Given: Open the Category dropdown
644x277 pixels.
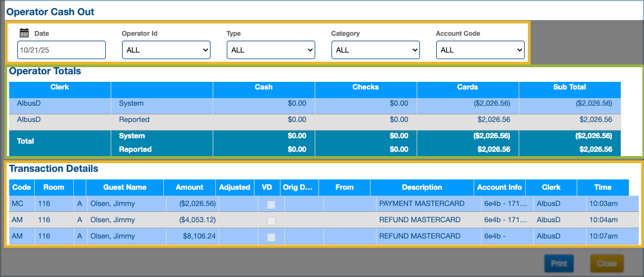Looking at the screenshot, I should (x=375, y=50).
